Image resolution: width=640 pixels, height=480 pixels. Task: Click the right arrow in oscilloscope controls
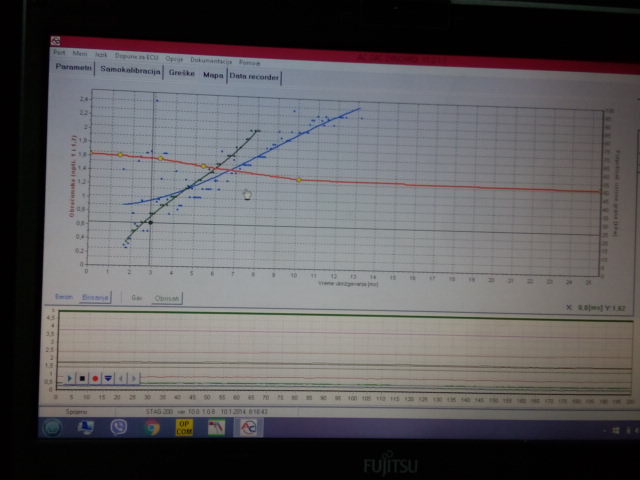click(x=133, y=379)
